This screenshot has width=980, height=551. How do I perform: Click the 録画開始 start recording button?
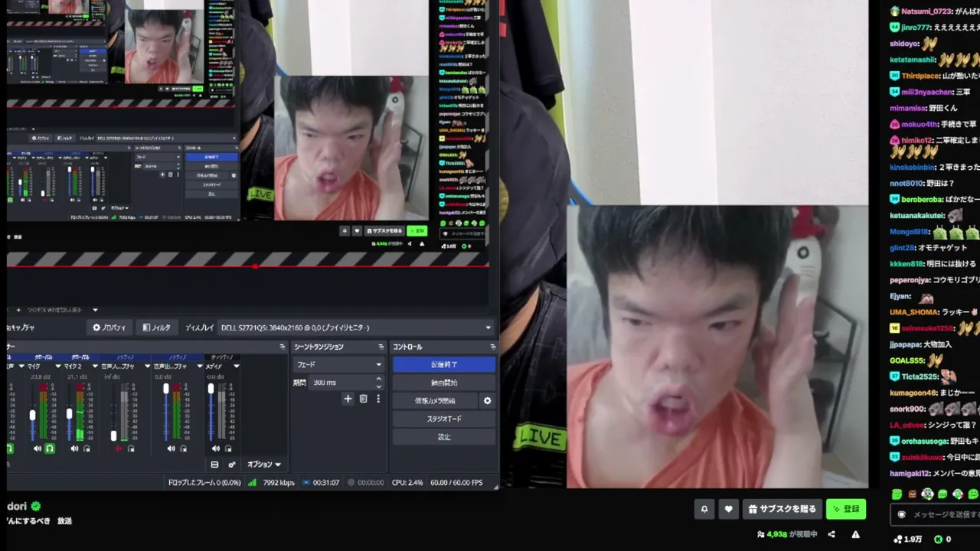coord(444,383)
